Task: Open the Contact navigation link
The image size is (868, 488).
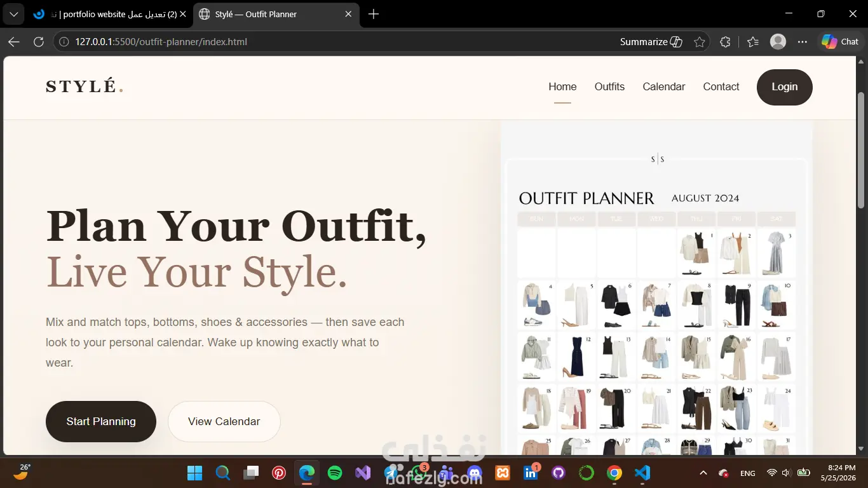Action: (x=721, y=87)
